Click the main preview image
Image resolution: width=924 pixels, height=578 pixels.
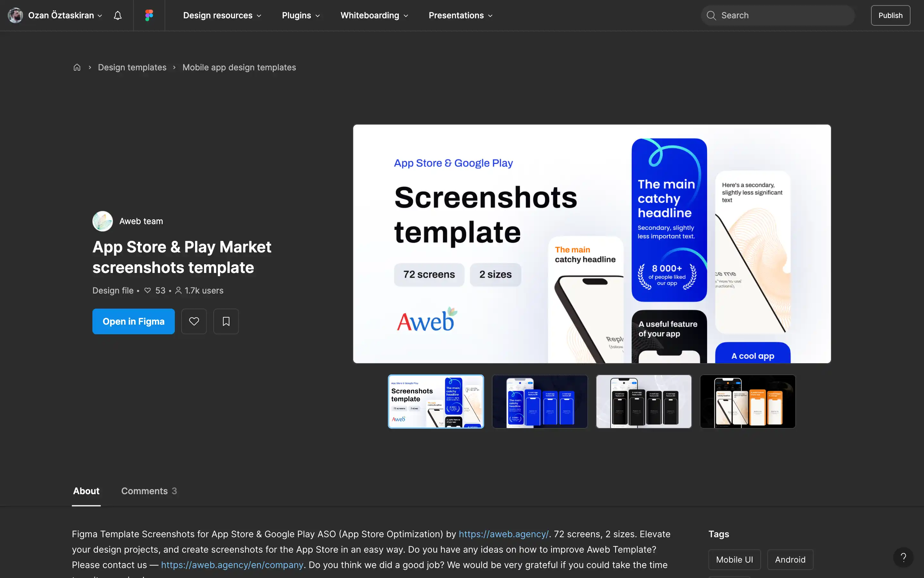tap(592, 244)
